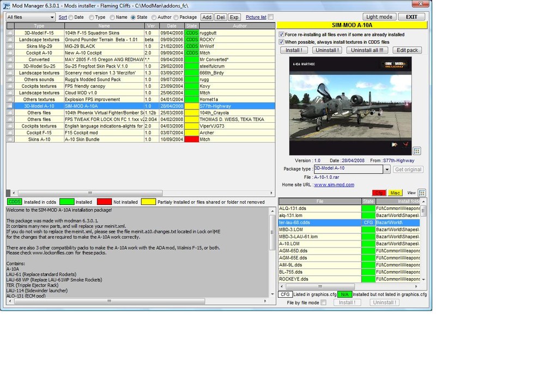Click the Date column header

pos(172,26)
